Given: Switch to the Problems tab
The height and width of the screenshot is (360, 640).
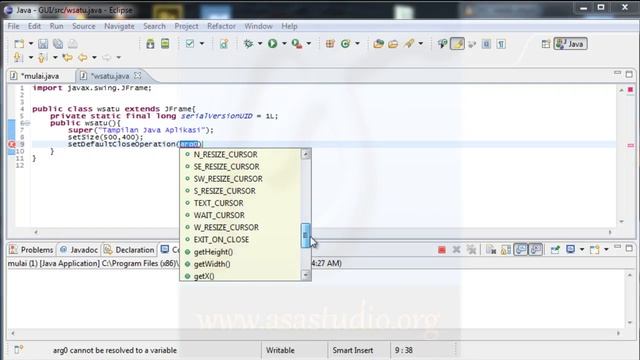Looking at the screenshot, I should [x=32, y=250].
